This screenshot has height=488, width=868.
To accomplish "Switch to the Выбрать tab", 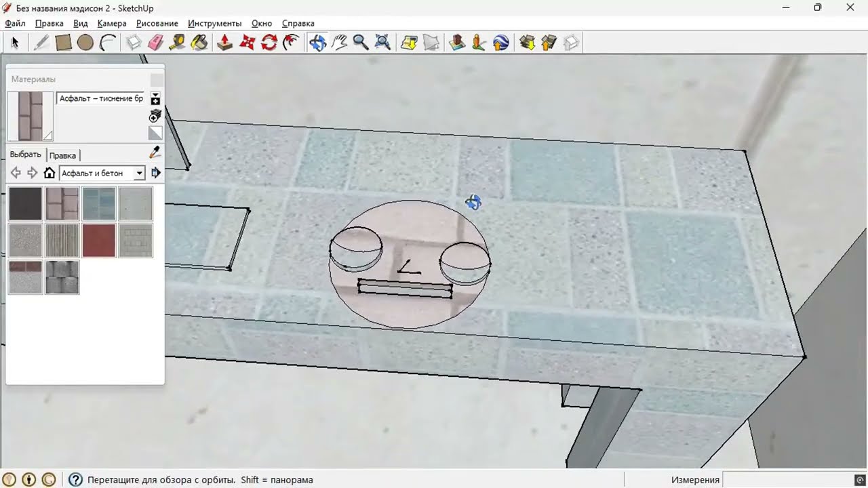I will pyautogui.click(x=26, y=155).
